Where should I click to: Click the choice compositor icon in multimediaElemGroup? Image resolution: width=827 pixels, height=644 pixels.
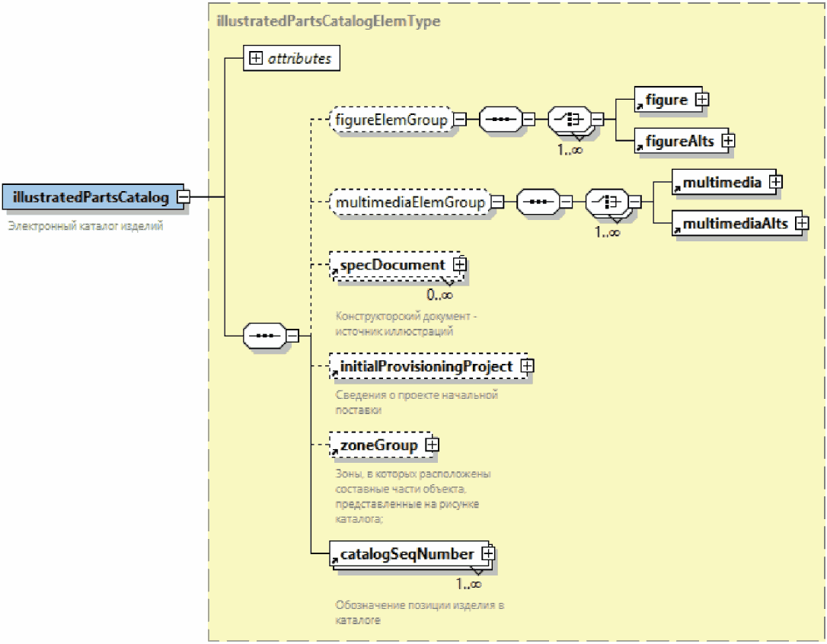[x=605, y=202]
